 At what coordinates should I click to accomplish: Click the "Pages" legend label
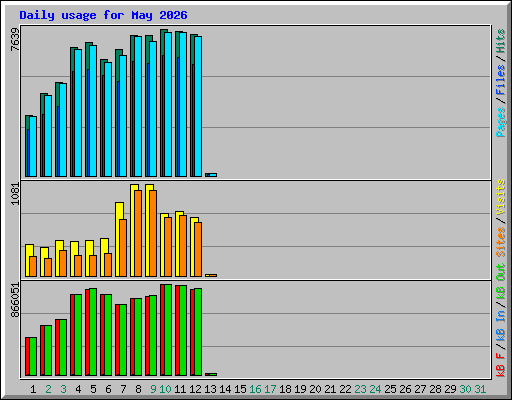click(501, 122)
